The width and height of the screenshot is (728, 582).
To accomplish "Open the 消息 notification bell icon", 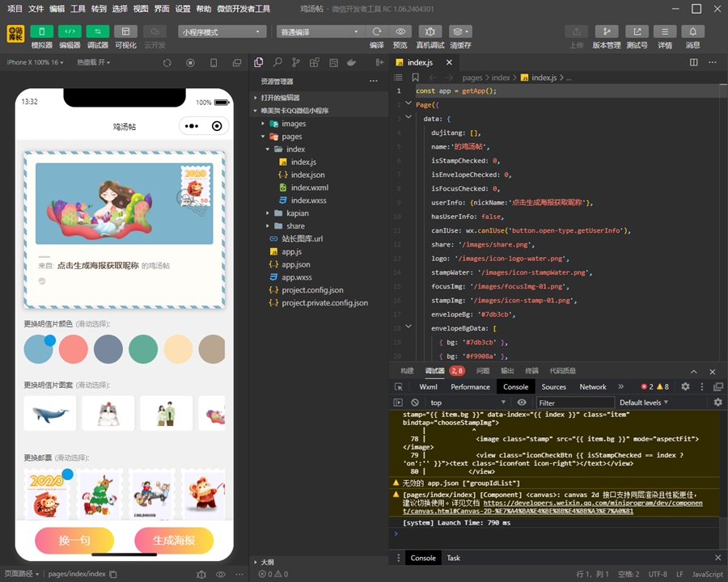I will point(692,32).
